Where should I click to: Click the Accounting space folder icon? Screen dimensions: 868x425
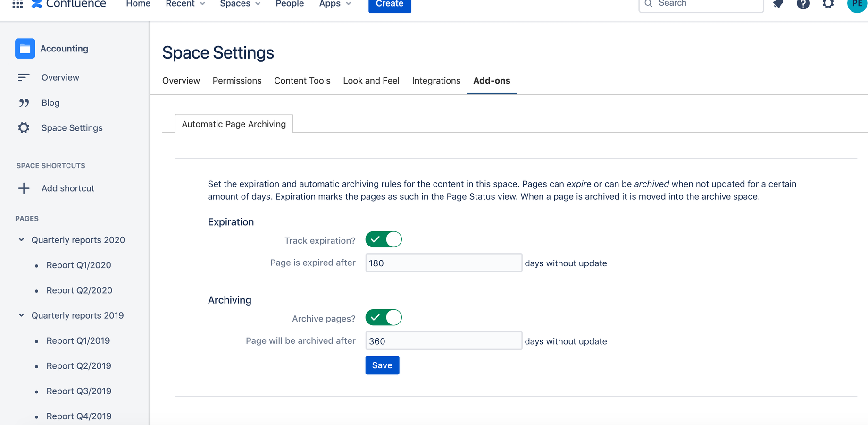click(x=25, y=48)
